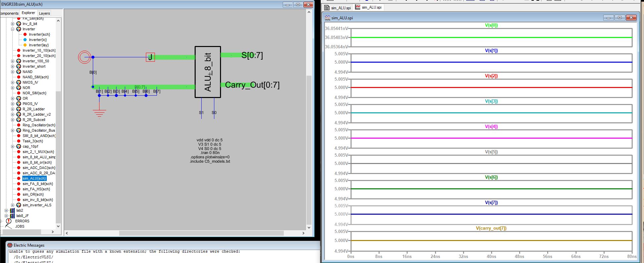
Task: Switch to the Layers tab
Action: (x=44, y=13)
